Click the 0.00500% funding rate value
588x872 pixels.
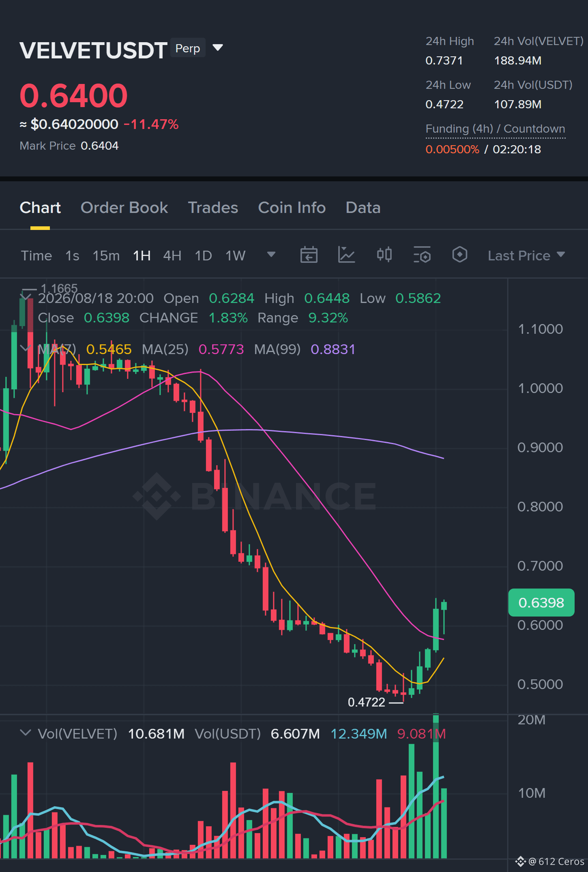pos(453,149)
